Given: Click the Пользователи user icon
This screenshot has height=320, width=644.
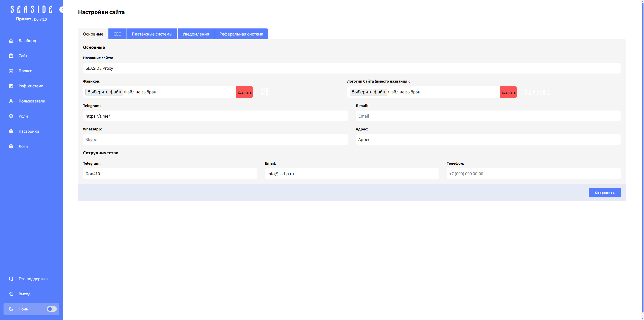Looking at the screenshot, I should point(11,101).
